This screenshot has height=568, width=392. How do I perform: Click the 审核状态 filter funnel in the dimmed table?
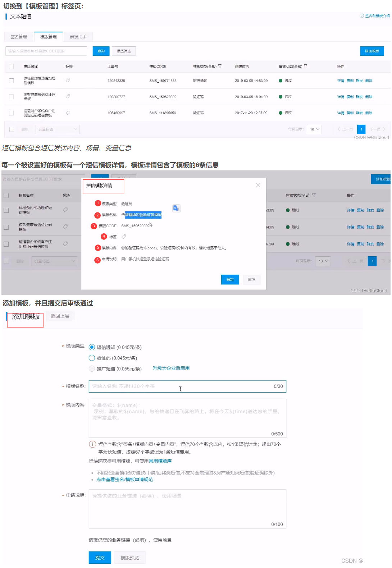point(314,195)
